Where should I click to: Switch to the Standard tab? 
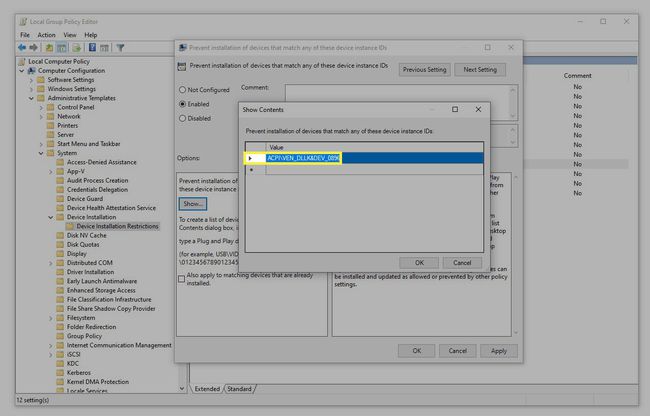239,389
